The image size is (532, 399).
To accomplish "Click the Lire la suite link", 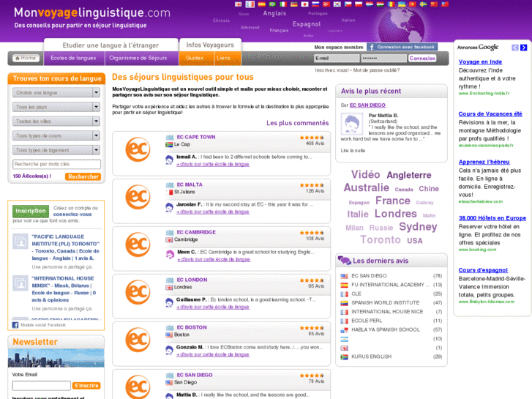I will [x=353, y=150].
